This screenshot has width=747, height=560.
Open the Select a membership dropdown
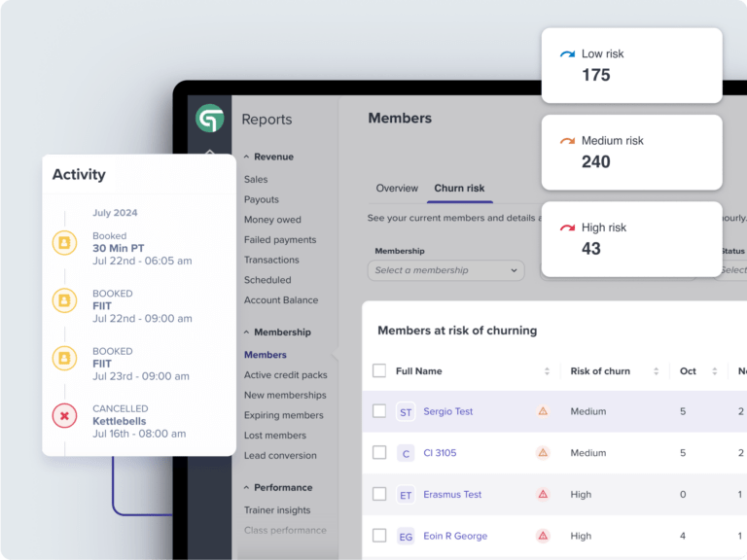click(445, 270)
